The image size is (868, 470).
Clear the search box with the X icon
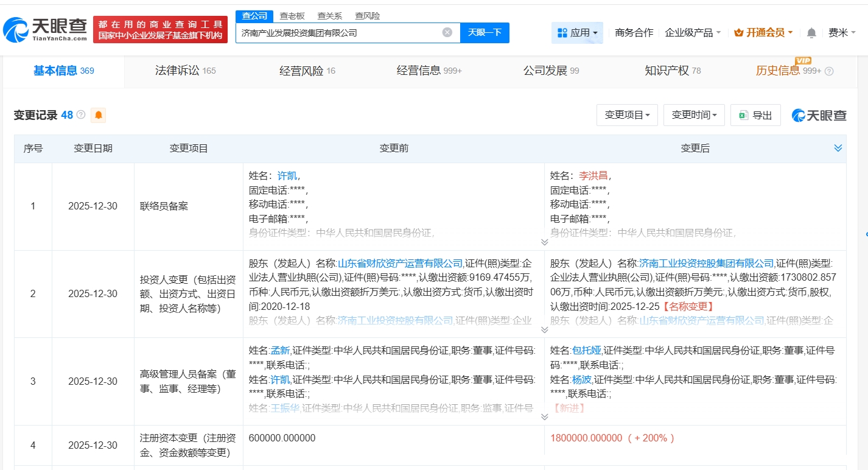click(x=447, y=33)
